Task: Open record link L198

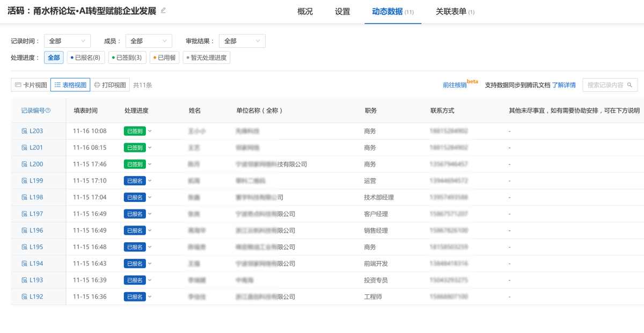Action: pos(36,198)
